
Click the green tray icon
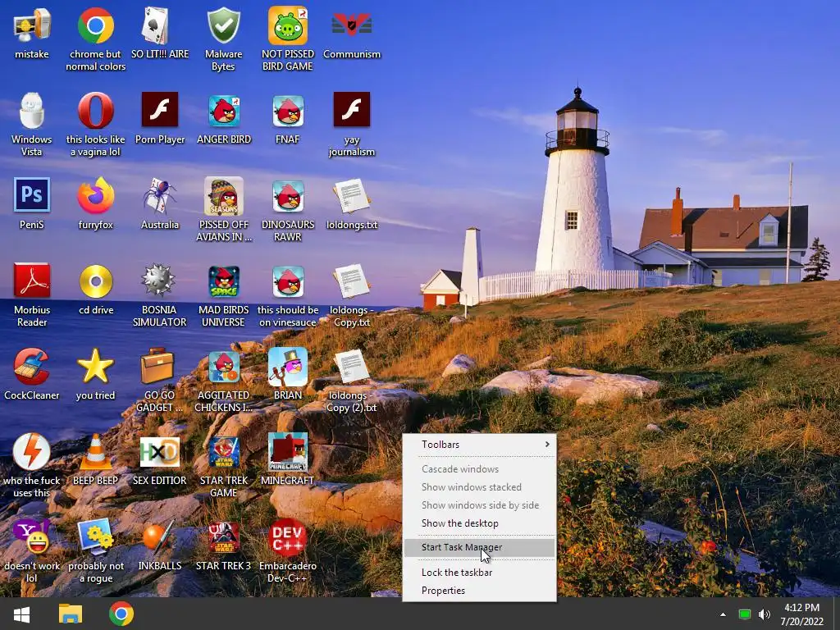point(744,614)
